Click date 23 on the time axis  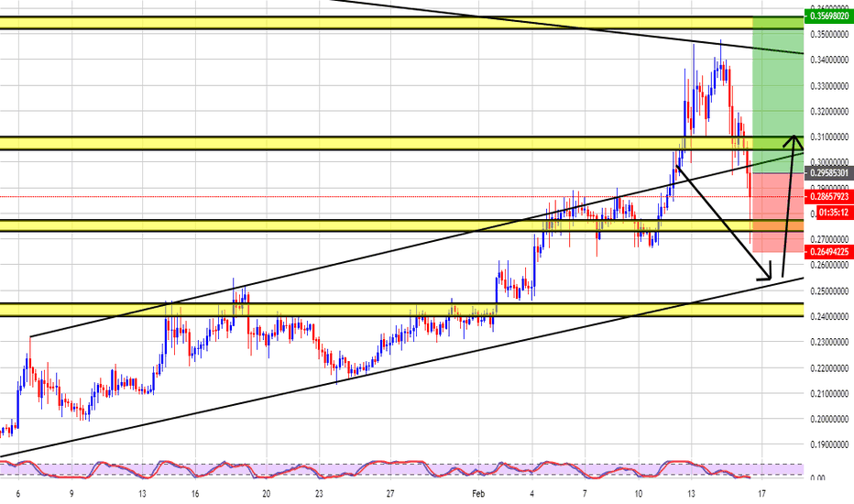(x=319, y=494)
